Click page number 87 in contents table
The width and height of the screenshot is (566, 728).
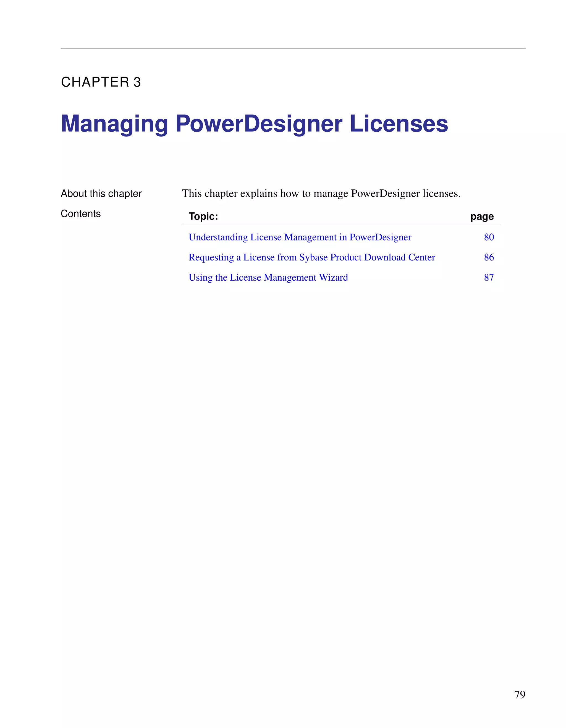coord(489,278)
